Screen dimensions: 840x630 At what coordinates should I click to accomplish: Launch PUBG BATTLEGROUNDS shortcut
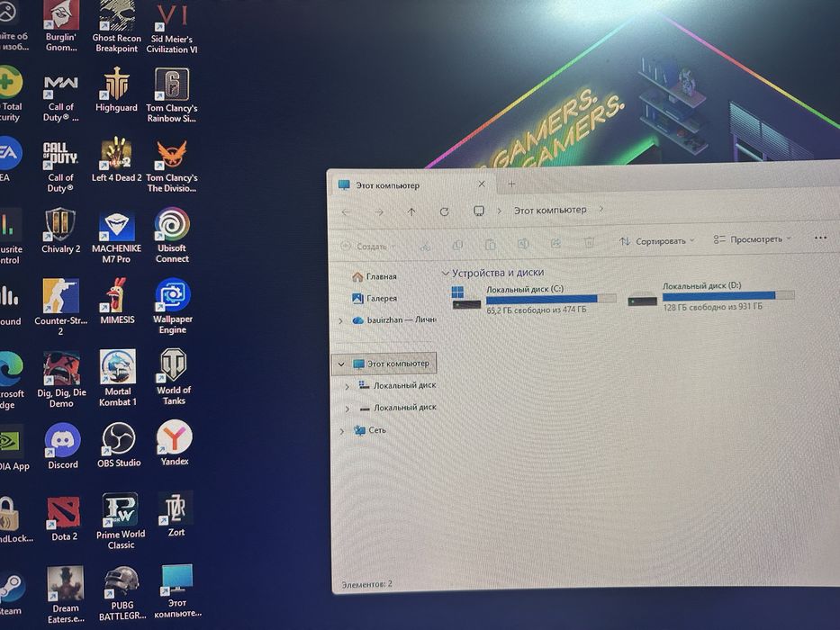pyautogui.click(x=122, y=594)
